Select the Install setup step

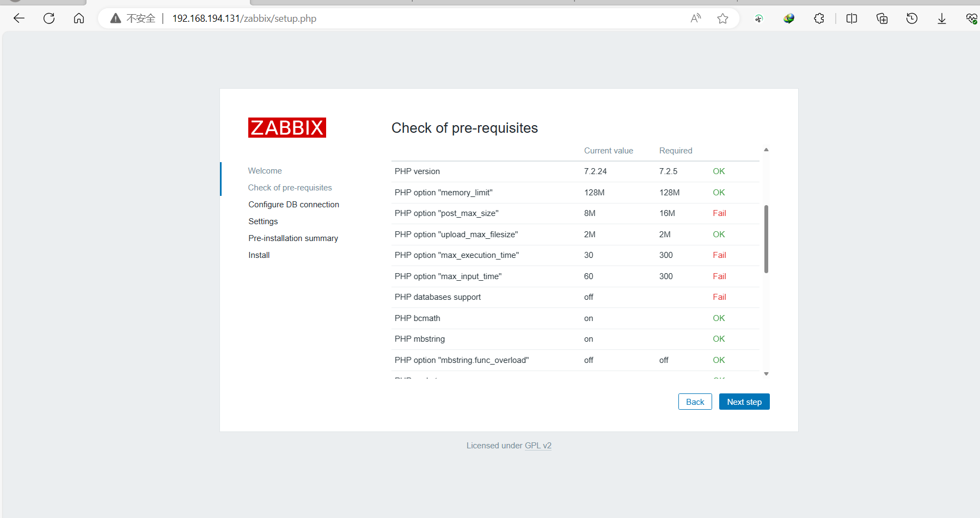[259, 255]
